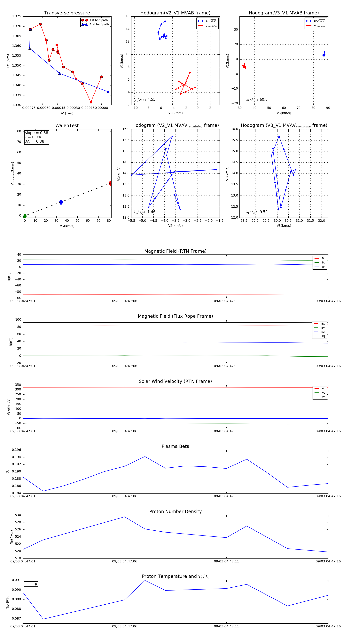The height and width of the screenshot is (644, 351).
Task: Click the "Pt' (nPa)" y-axis label
Action: coord(8,61)
